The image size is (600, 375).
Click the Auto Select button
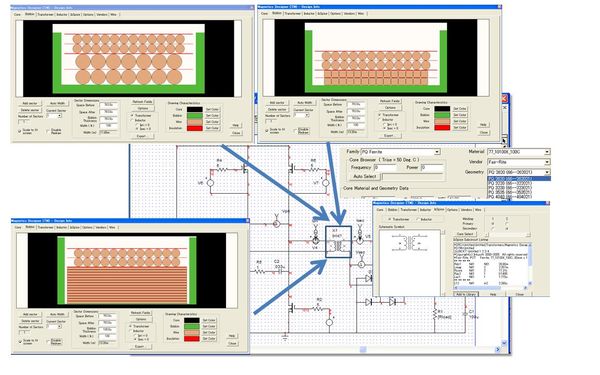point(364,176)
